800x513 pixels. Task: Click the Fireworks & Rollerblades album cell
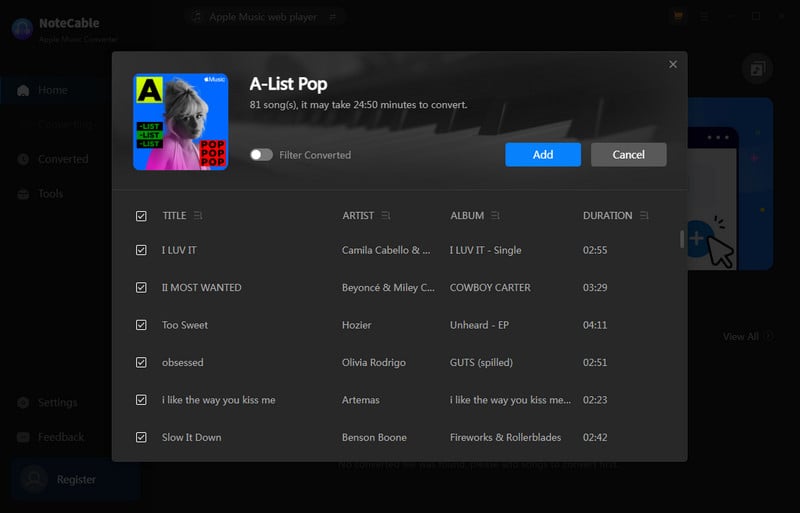(505, 437)
